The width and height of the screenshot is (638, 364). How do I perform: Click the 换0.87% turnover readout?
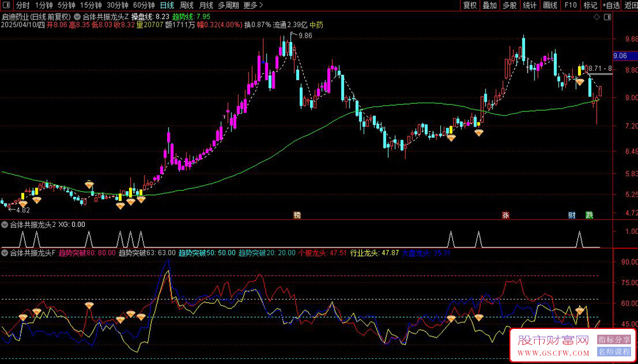point(258,25)
